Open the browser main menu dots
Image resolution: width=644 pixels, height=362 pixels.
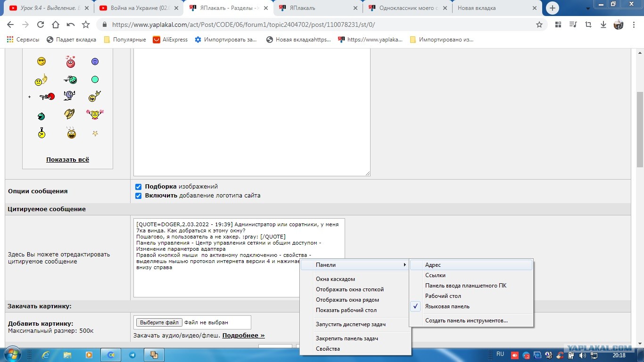634,25
